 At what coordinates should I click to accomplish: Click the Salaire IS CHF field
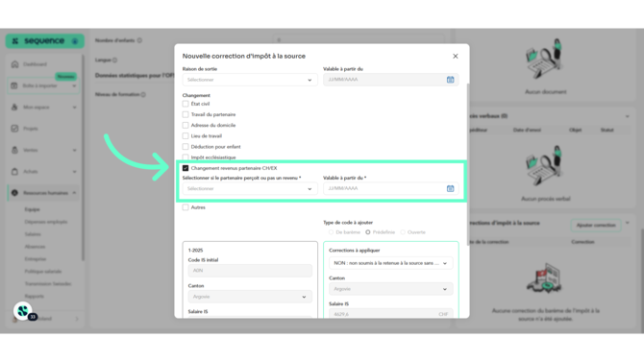coord(390,314)
